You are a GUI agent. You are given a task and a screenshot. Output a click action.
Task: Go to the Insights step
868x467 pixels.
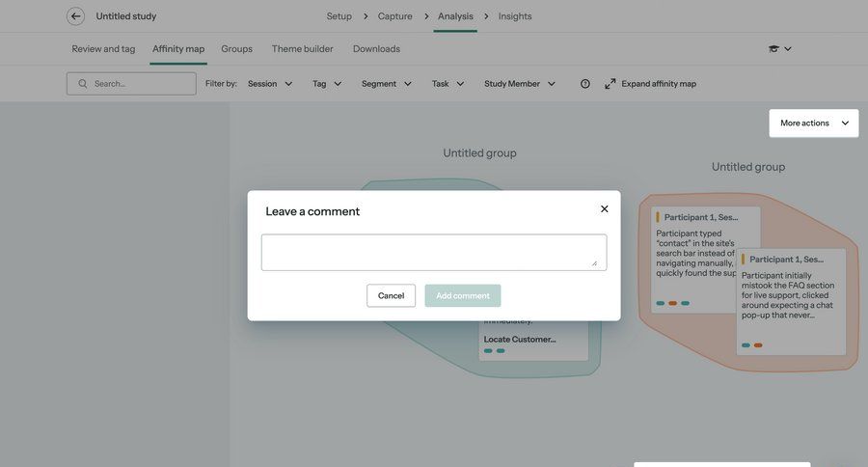[x=515, y=16]
